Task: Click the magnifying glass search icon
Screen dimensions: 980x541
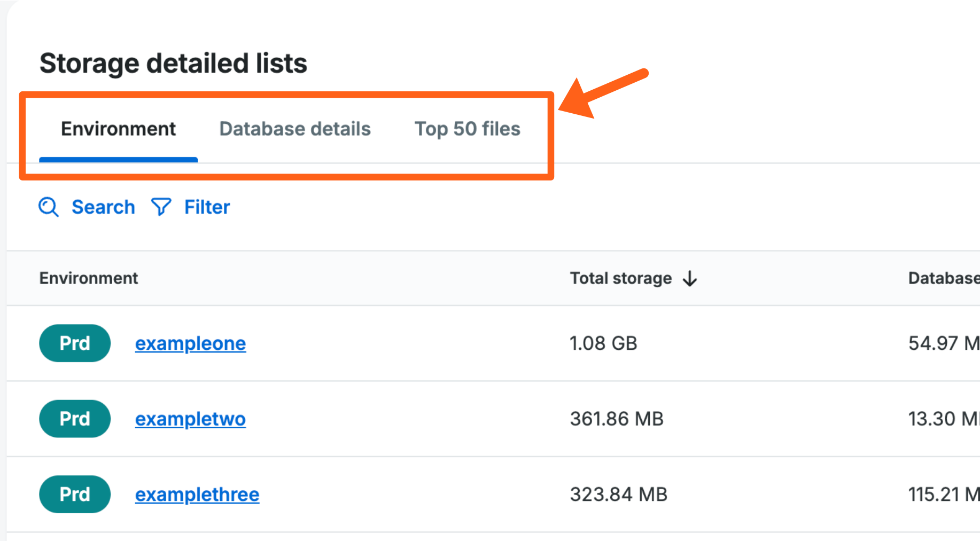Action: tap(49, 207)
